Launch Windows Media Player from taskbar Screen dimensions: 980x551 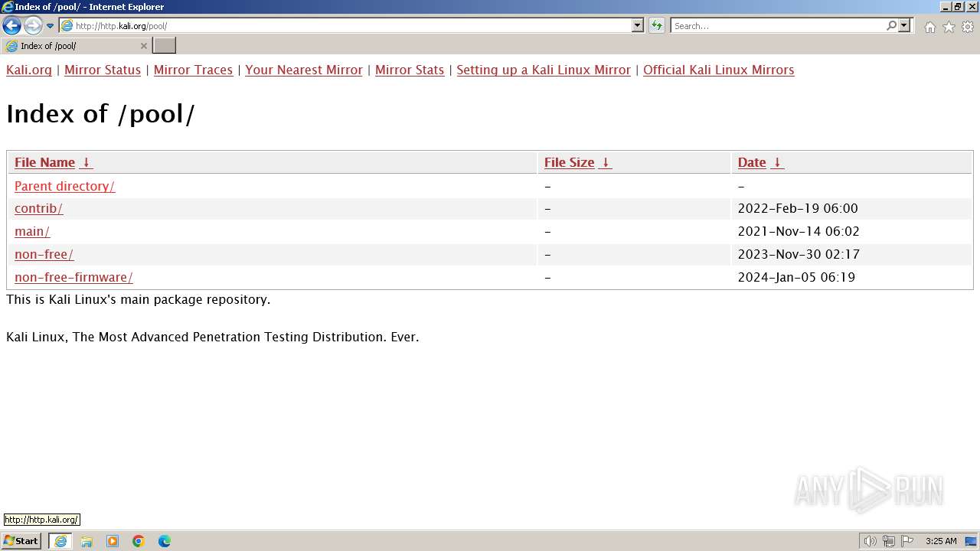tap(113, 541)
